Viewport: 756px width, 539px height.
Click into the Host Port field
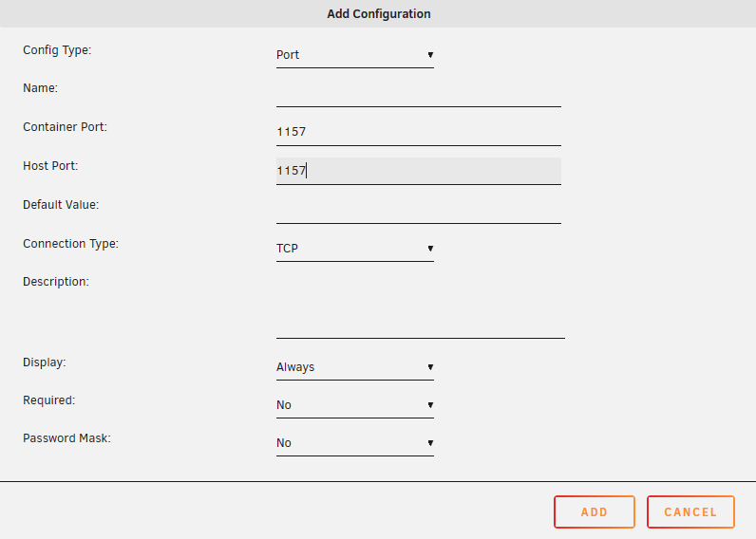click(418, 171)
